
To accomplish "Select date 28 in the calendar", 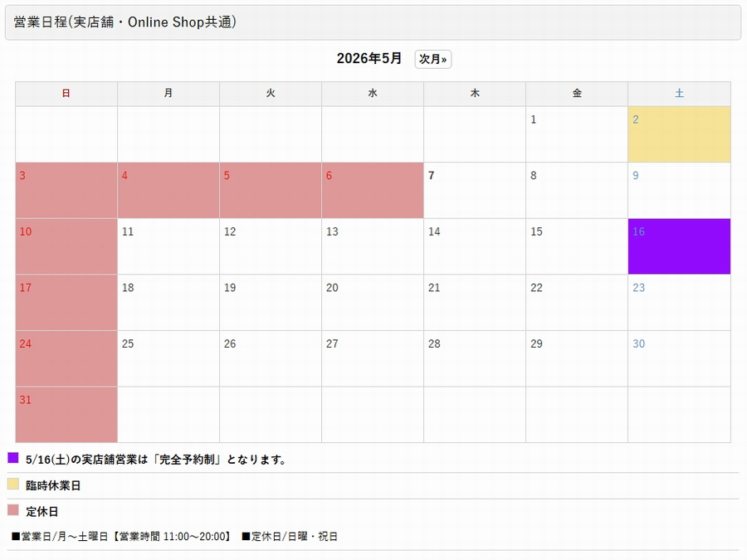I will click(x=475, y=358).
